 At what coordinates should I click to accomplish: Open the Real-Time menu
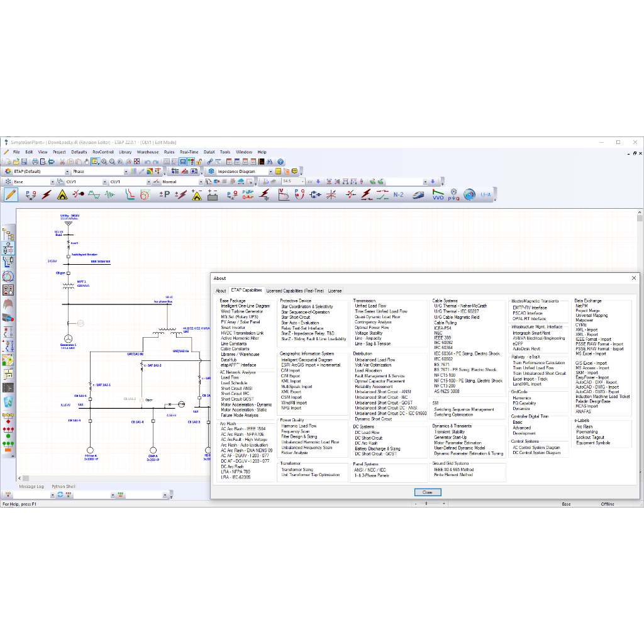click(189, 152)
